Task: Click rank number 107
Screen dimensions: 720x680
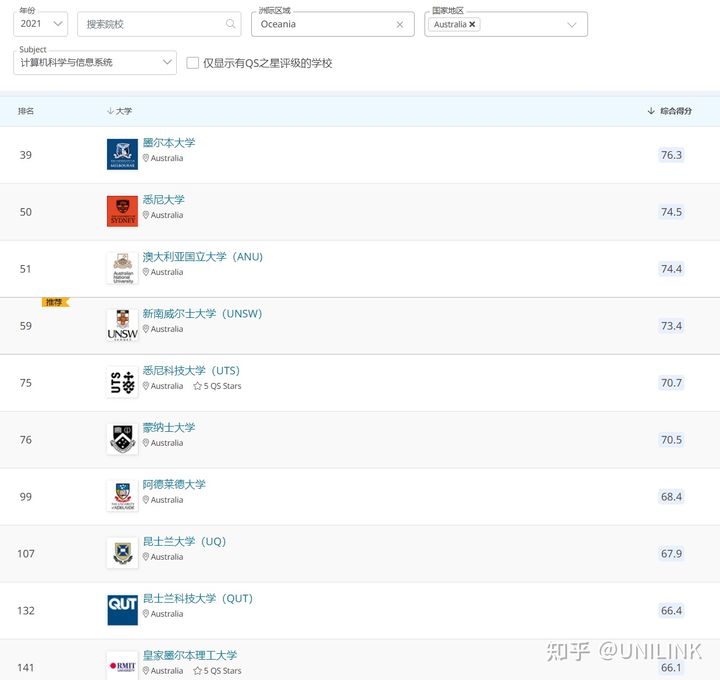Action: (x=26, y=554)
